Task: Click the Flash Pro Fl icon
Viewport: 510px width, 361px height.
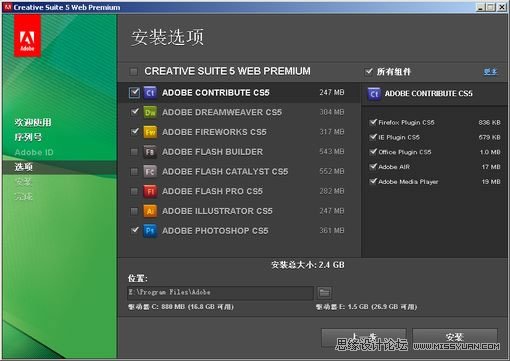Action: click(150, 191)
